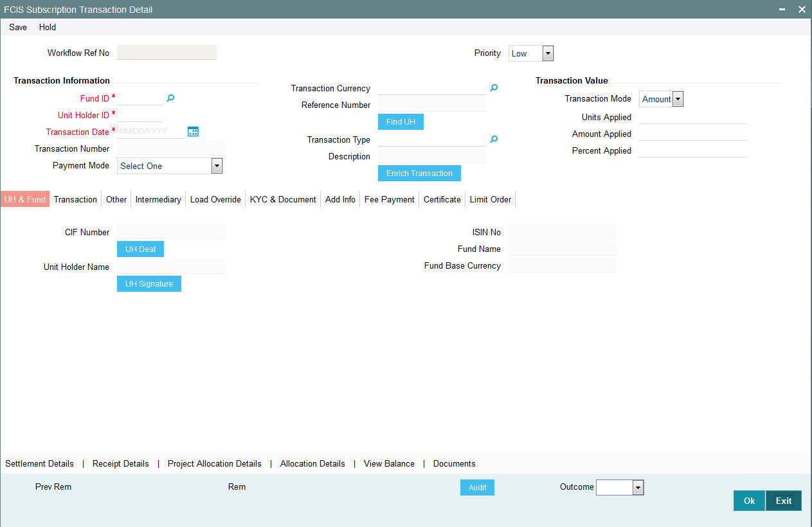Click the Audit button
812x527 pixels.
(477, 488)
